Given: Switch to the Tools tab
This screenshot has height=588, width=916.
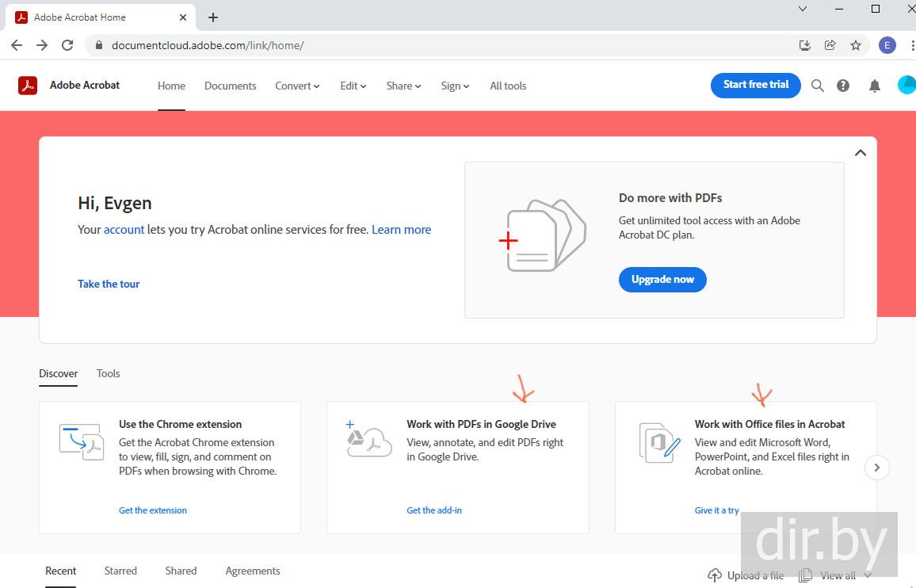Looking at the screenshot, I should 109,373.
